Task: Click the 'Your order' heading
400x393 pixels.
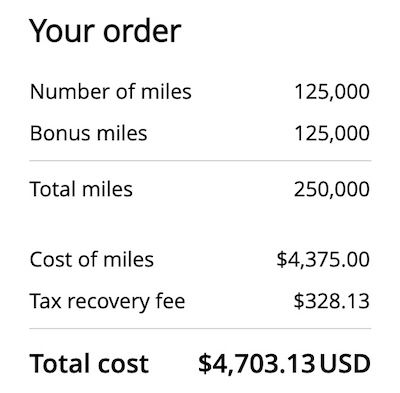Action: click(105, 31)
